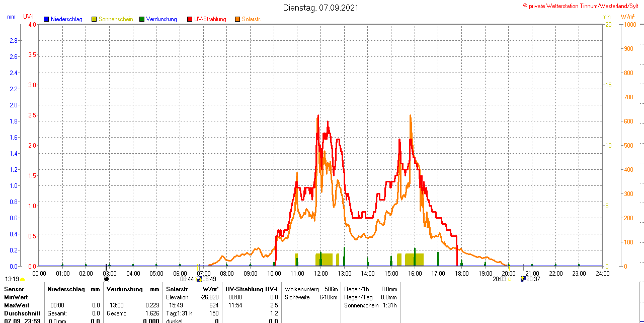Click the blue Niederschlag legend swatch
The image size is (644, 323).
click(46, 19)
